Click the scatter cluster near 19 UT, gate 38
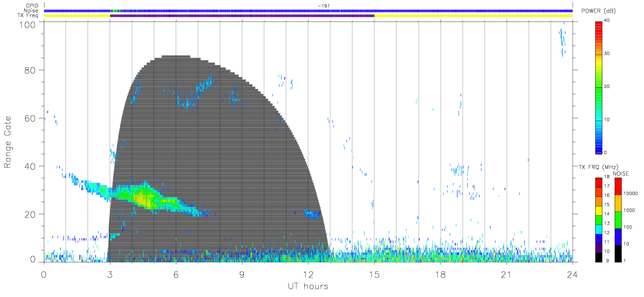Screen dimensions: 644x297 (x=458, y=169)
